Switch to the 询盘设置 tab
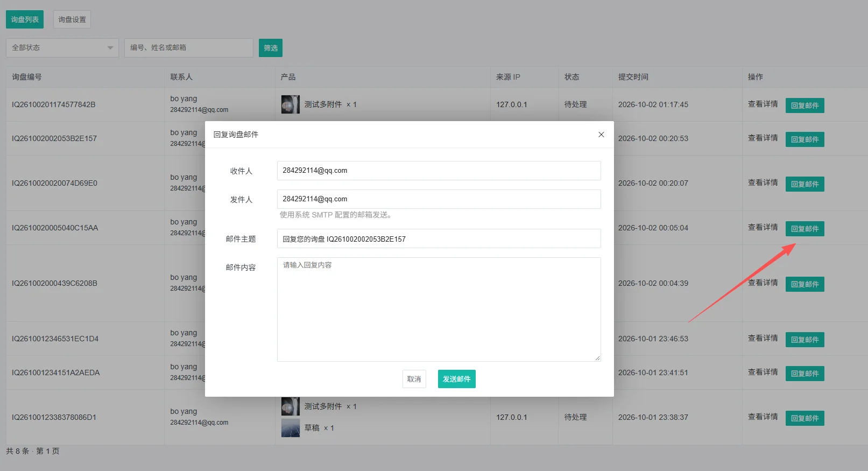The image size is (868, 471). [x=72, y=19]
